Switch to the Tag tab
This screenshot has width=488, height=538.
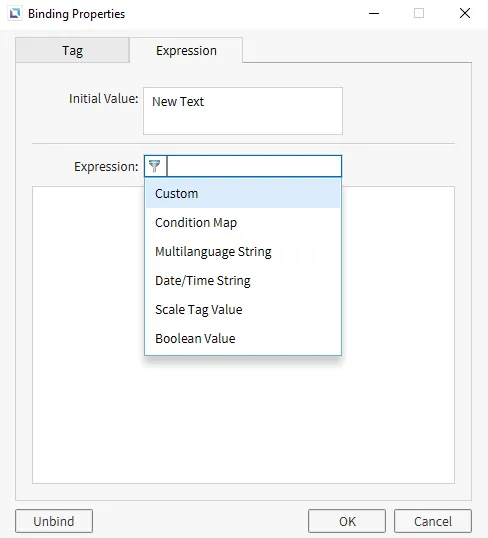[72, 50]
